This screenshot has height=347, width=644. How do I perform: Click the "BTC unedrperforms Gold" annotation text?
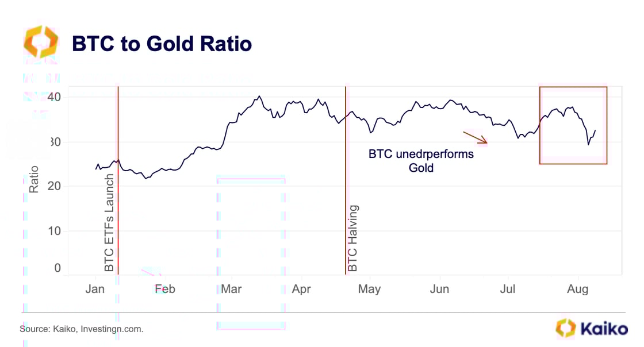(421, 161)
